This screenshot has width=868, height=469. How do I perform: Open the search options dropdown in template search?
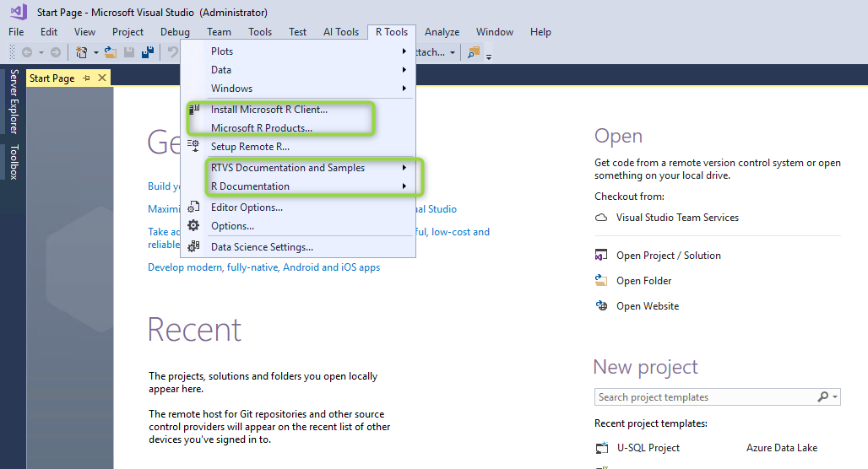pyautogui.click(x=835, y=397)
